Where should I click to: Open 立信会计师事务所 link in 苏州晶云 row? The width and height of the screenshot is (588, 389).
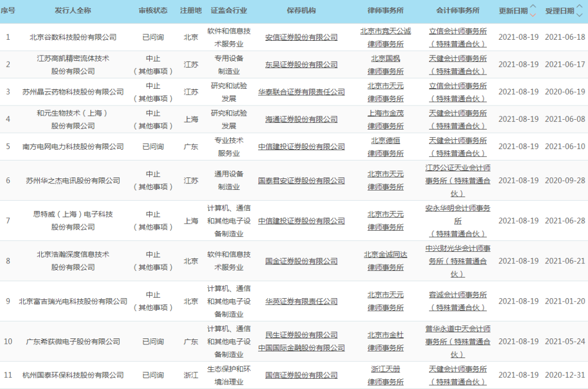pos(458,92)
